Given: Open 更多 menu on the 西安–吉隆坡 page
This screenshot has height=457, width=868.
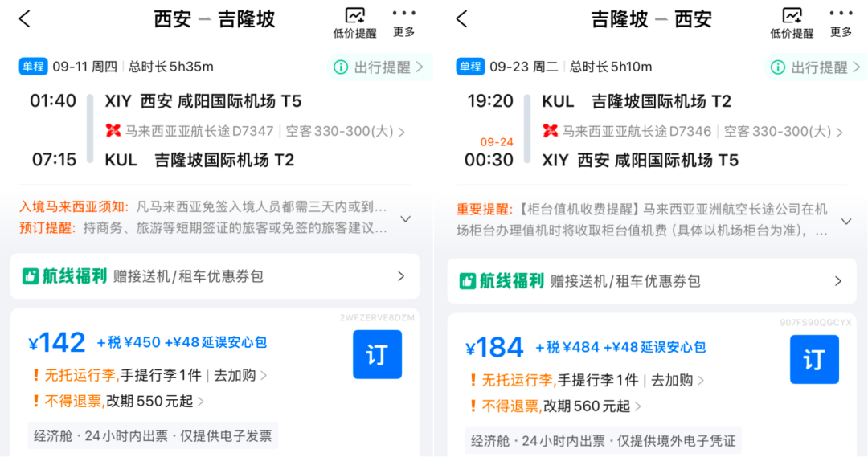Looking at the screenshot, I should pyautogui.click(x=403, y=23).
